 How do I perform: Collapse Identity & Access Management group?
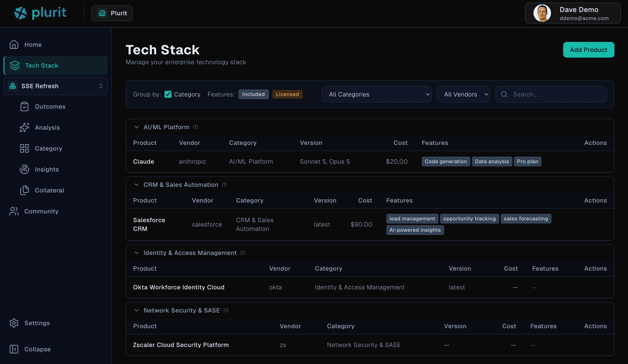point(137,253)
